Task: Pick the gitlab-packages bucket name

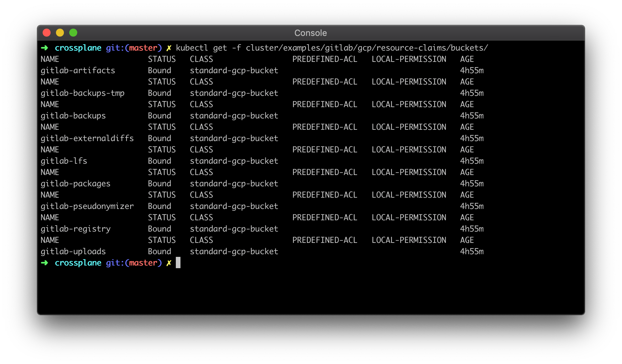Action: coord(76,184)
